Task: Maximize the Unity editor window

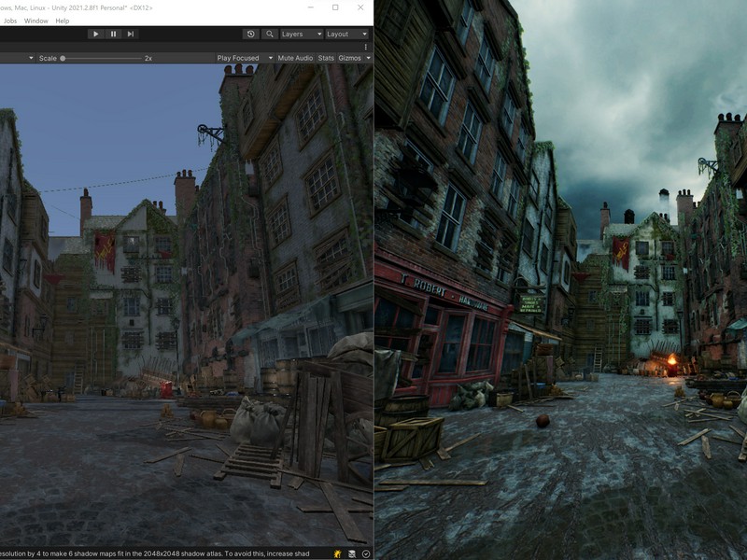Action: coord(335,7)
